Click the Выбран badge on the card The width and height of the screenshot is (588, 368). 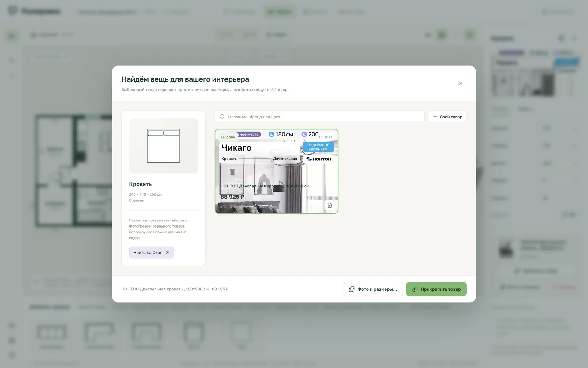pyautogui.click(x=228, y=137)
